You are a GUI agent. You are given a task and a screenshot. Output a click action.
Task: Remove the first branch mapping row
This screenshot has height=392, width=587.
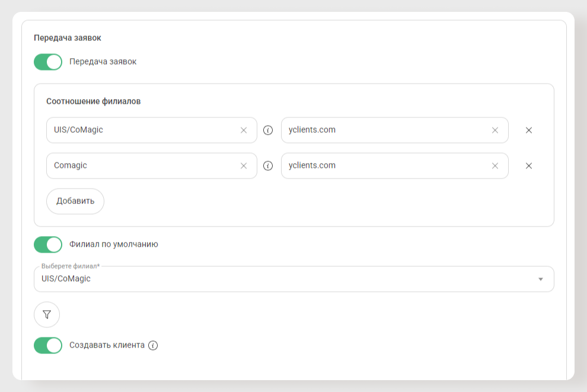(x=529, y=130)
